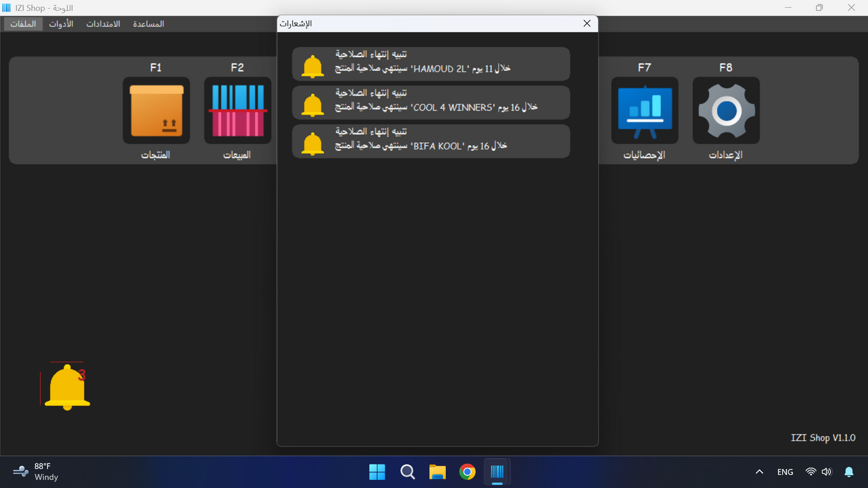Click bell icon of HAMOUD 2L alert
868x488 pixels.
coord(312,66)
